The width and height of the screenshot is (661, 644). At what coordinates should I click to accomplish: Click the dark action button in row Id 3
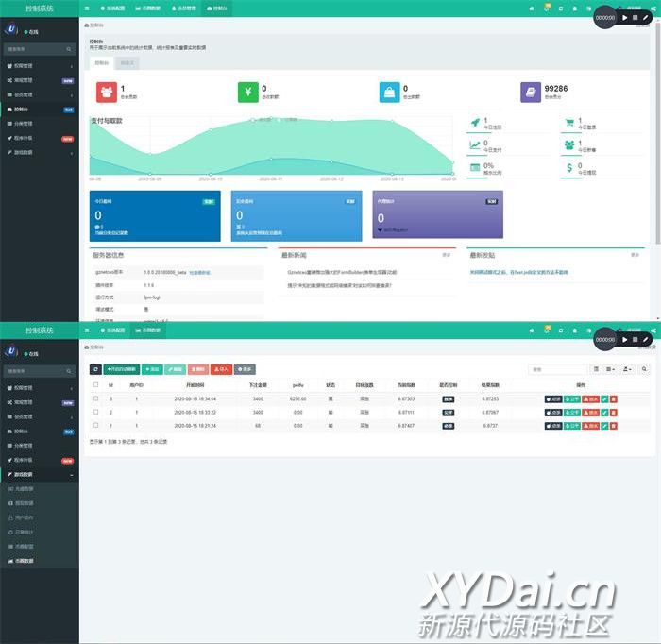pyautogui.click(x=553, y=399)
